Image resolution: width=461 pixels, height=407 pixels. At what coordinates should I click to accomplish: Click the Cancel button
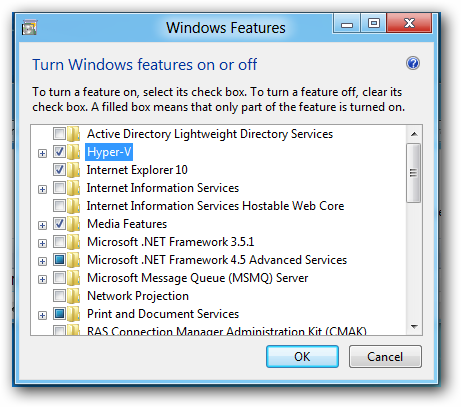click(x=385, y=357)
